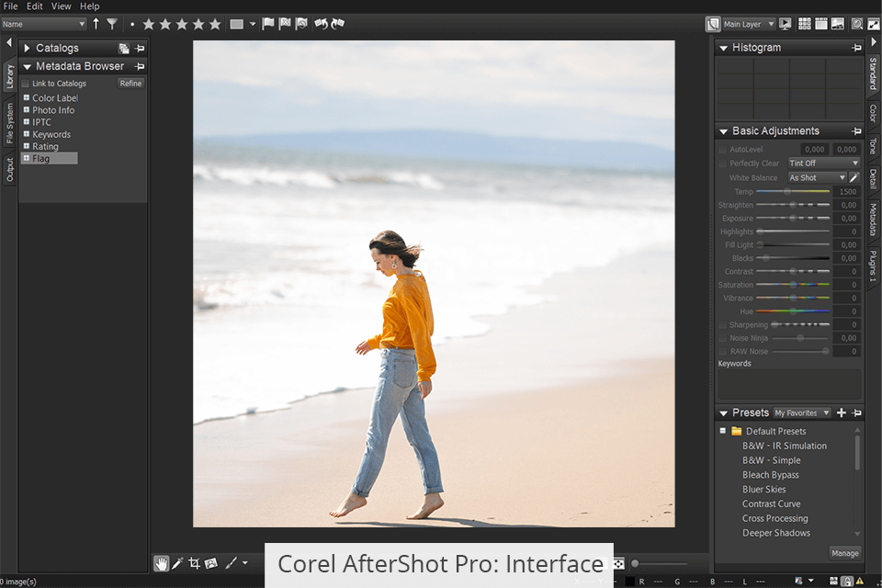Click the Keywords input field

789,384
